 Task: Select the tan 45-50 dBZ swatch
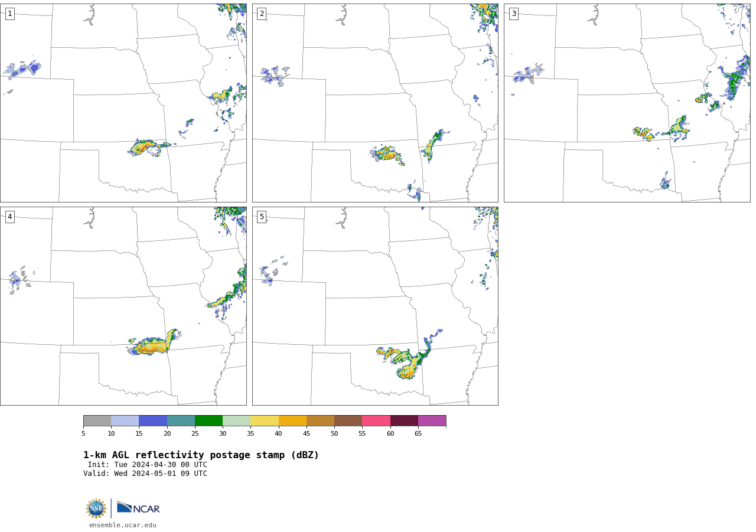coord(320,421)
